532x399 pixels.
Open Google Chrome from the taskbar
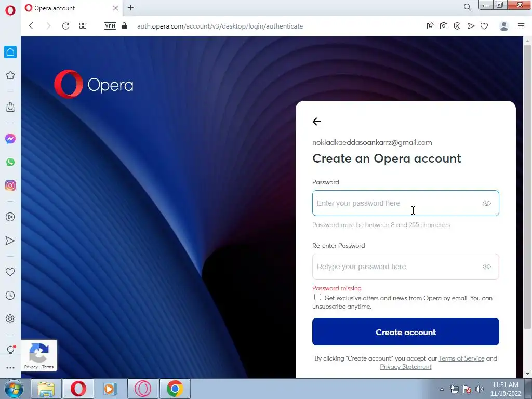coord(175,389)
